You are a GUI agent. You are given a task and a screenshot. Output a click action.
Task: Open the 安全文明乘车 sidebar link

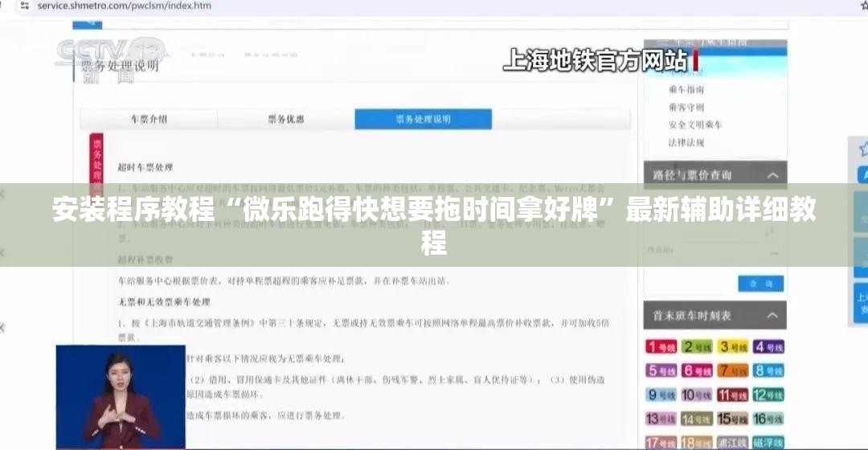(x=695, y=125)
